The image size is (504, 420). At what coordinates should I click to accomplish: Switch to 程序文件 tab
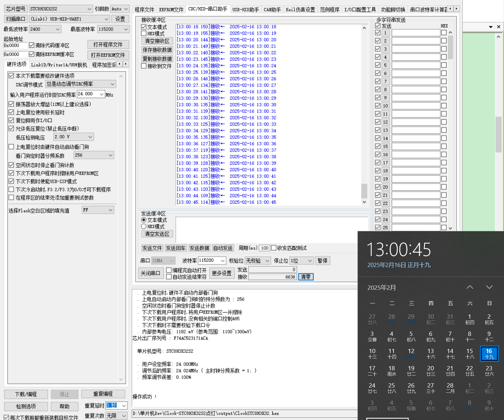point(145,9)
